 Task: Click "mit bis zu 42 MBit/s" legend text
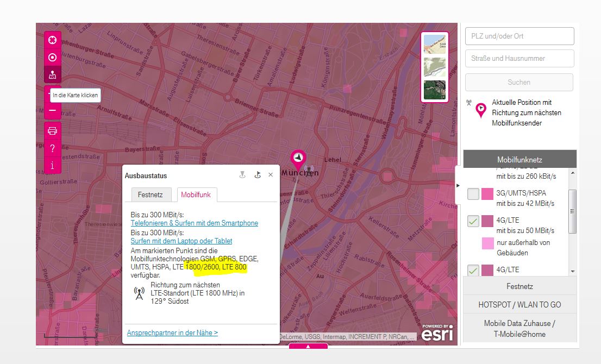(525, 203)
